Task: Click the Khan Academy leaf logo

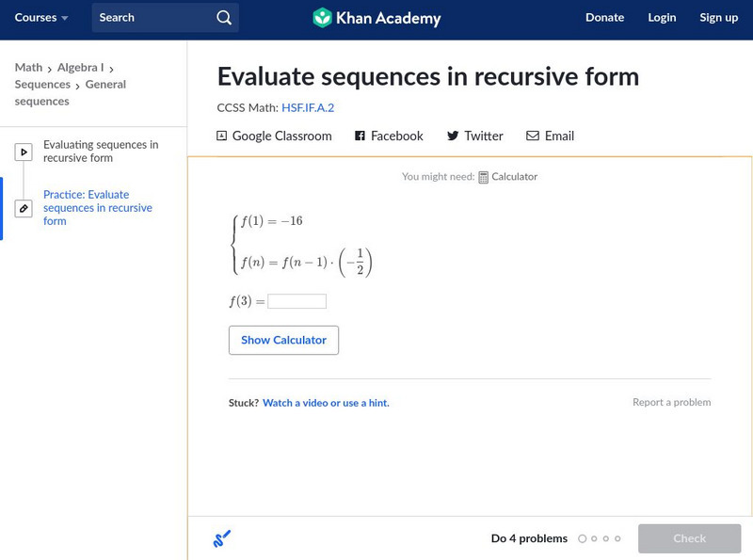Action: coord(322,18)
